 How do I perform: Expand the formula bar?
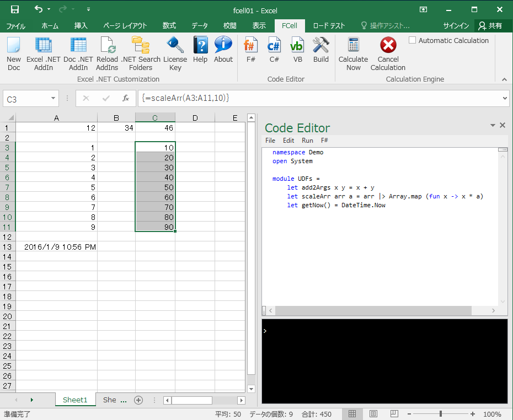click(505, 98)
